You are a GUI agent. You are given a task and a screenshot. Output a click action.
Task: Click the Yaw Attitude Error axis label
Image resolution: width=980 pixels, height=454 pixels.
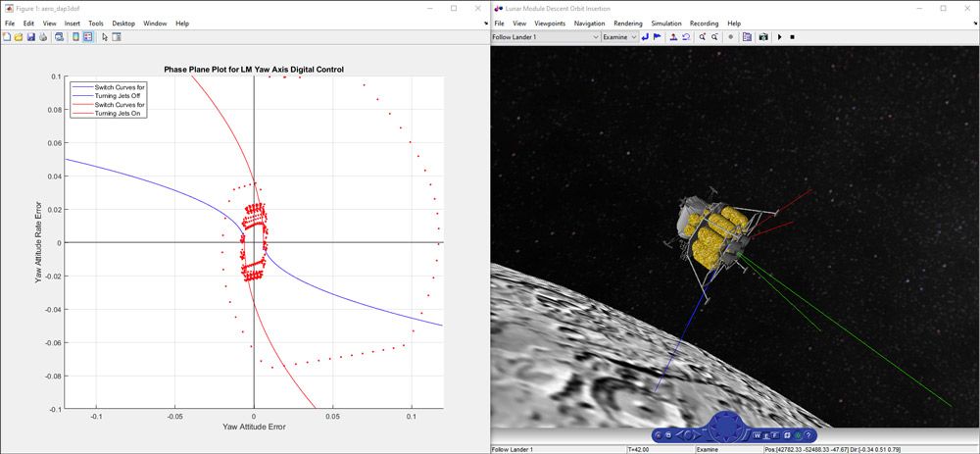tap(254, 428)
